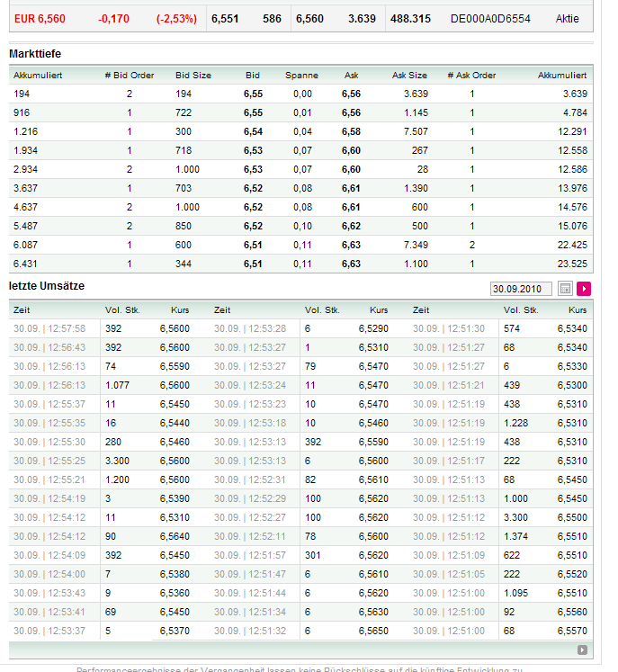Click the 'Aktie' label in quote bar
The height and width of the screenshot is (672, 618).
coord(568,18)
